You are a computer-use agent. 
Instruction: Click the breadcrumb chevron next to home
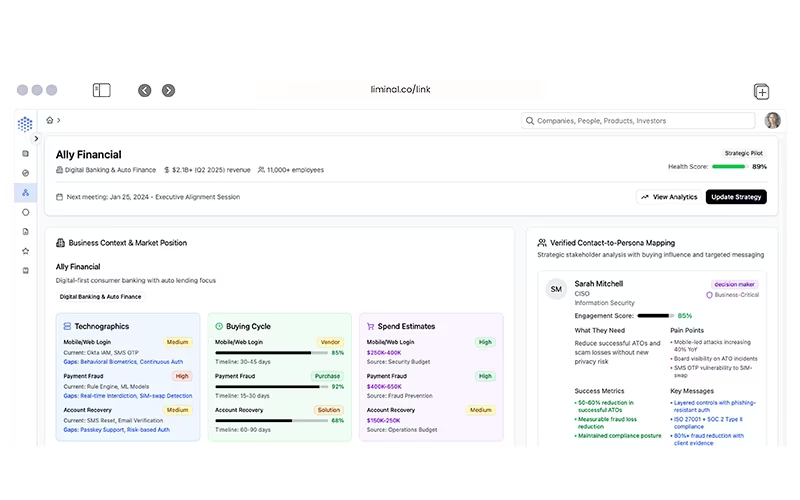pos(59,120)
